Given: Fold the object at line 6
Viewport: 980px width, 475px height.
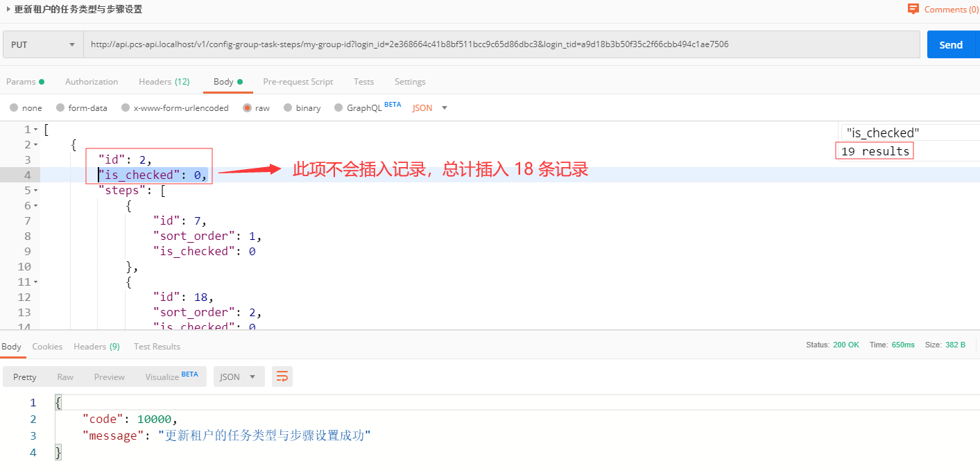Looking at the screenshot, I should click(x=35, y=206).
